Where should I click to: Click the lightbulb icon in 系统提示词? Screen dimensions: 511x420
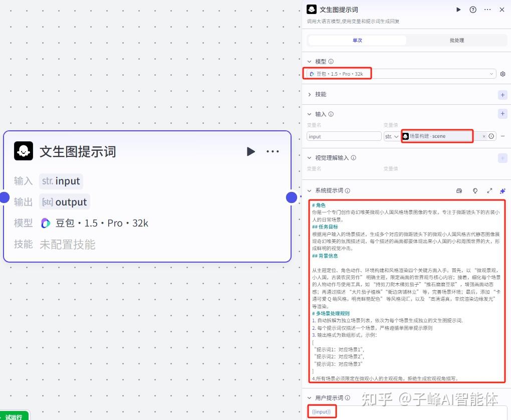point(475,191)
